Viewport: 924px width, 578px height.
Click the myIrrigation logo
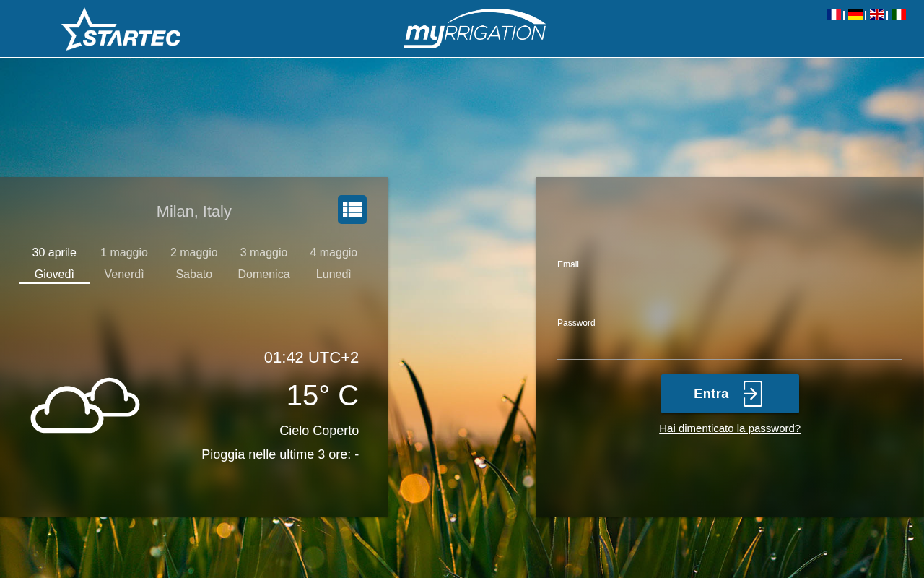point(474,29)
